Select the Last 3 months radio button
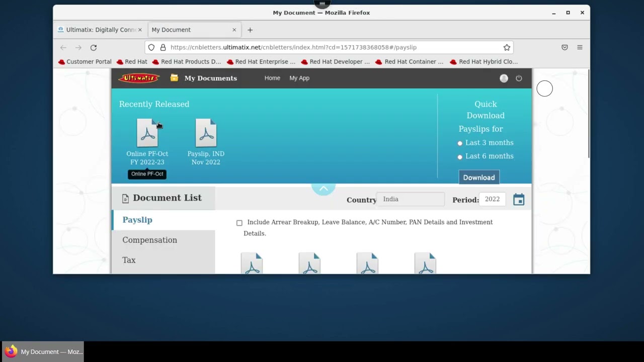The image size is (644, 362). tap(460, 143)
